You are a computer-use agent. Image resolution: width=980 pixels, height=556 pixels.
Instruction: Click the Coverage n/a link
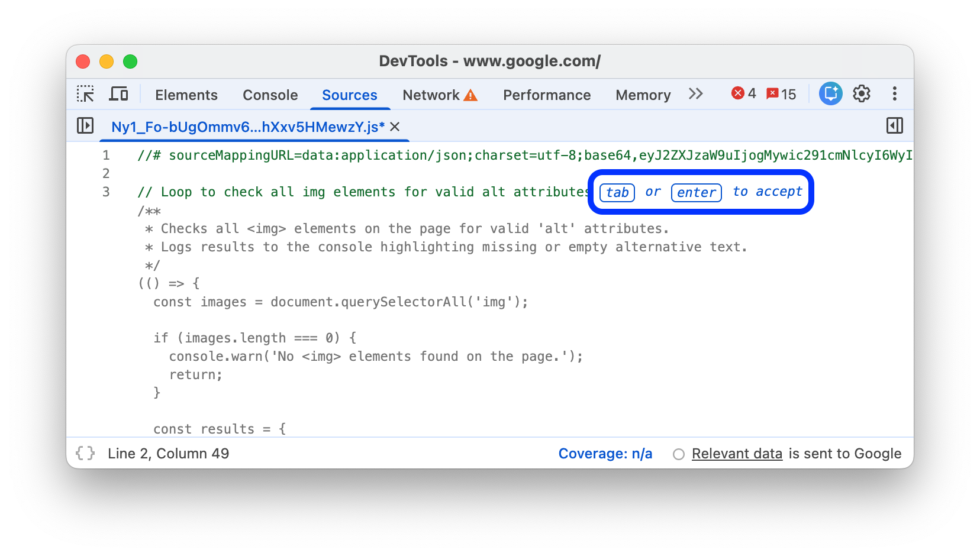click(x=605, y=453)
